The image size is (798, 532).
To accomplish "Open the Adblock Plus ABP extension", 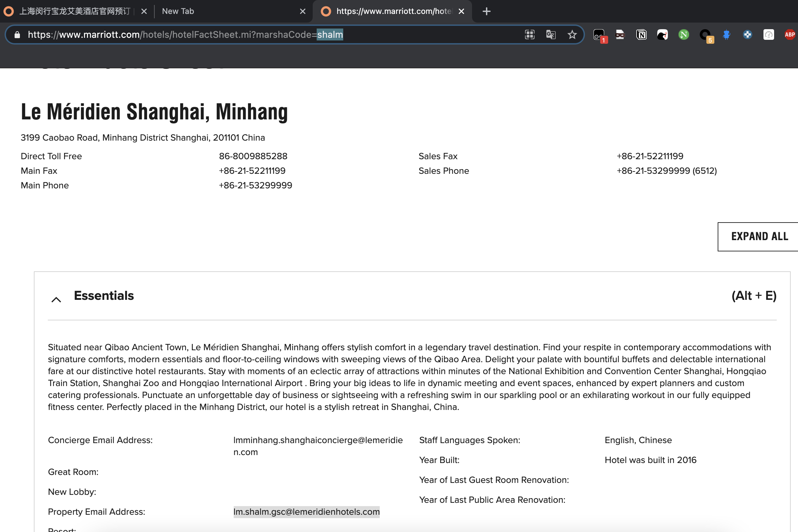I will point(790,34).
